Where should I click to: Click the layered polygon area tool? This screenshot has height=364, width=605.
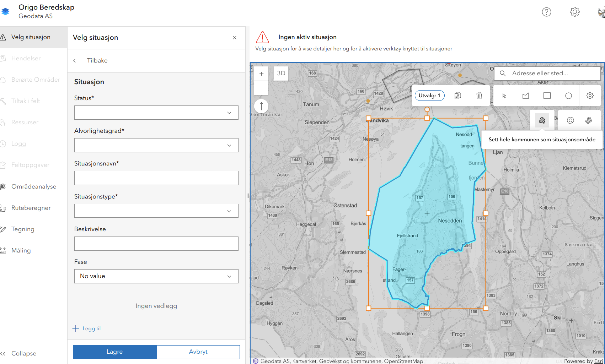pos(588,120)
